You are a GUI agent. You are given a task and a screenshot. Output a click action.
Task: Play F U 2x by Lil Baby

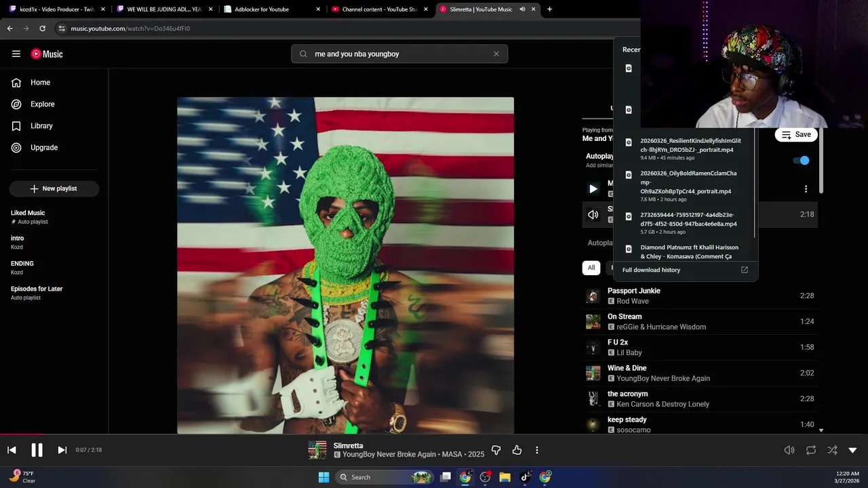(700, 348)
